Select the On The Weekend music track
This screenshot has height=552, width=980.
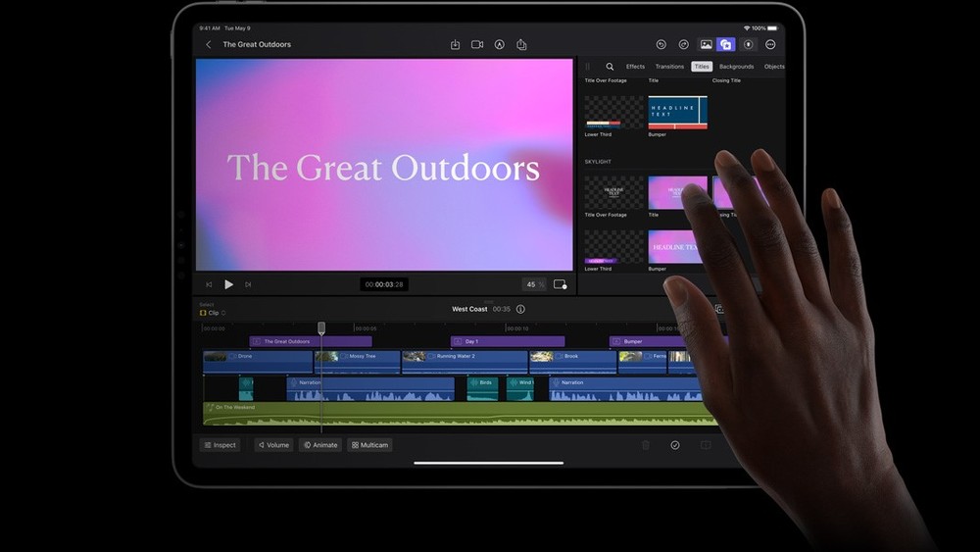click(460, 414)
